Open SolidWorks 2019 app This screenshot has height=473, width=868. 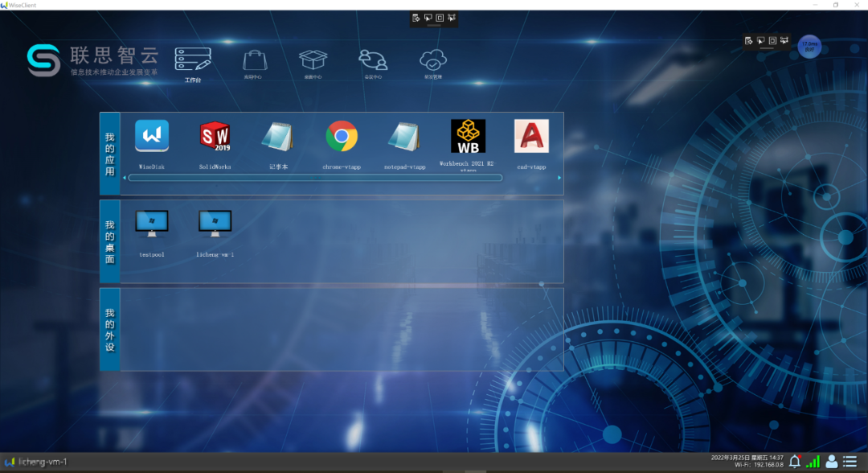click(x=215, y=137)
